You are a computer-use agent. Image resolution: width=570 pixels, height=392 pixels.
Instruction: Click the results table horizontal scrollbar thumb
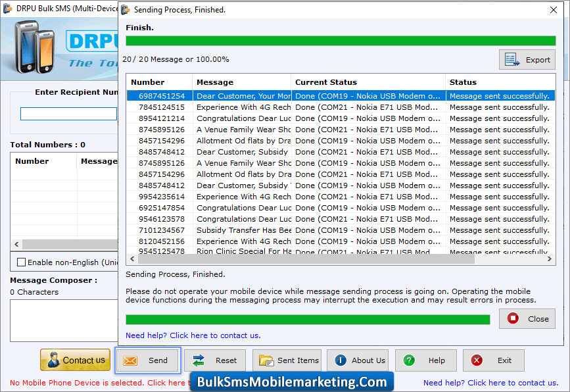(306, 259)
